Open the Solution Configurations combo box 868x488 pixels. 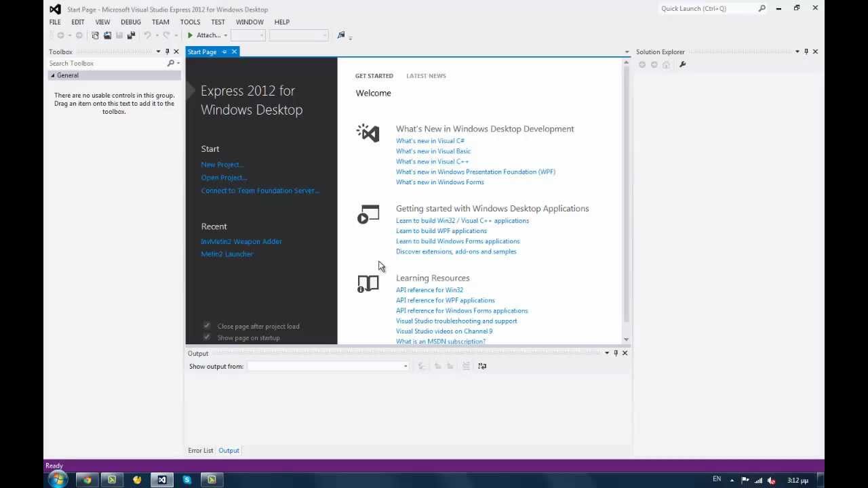tap(248, 35)
